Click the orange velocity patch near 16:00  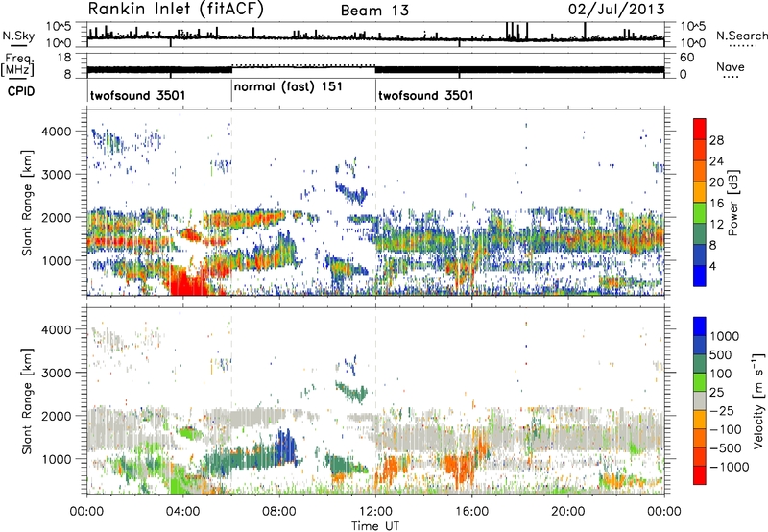(x=461, y=467)
